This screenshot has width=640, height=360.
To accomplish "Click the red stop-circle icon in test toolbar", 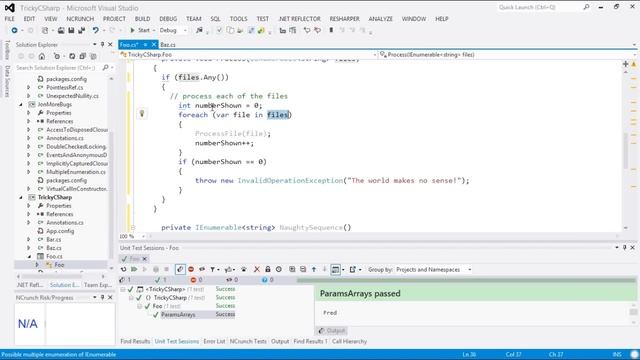I will click(x=191, y=269).
